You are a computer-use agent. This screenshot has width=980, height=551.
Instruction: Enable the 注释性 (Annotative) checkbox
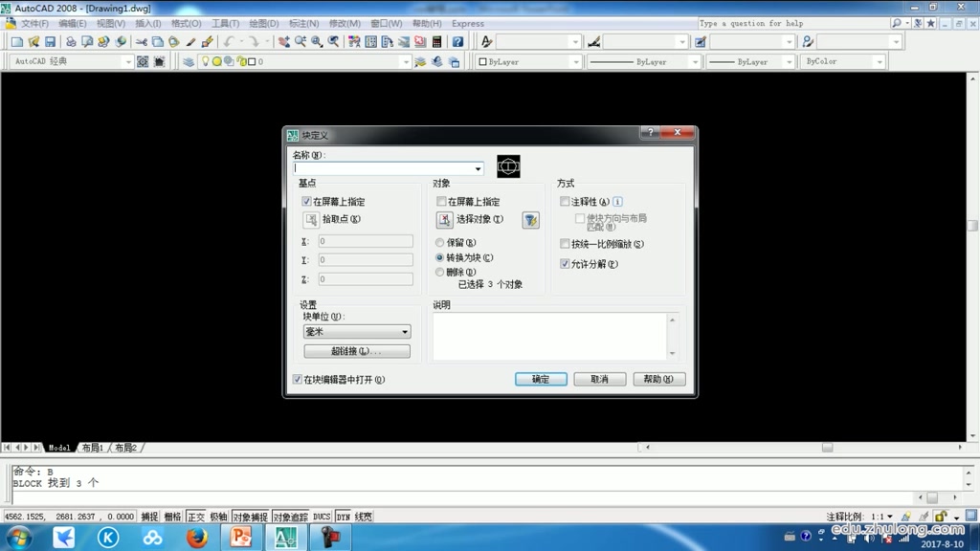point(565,201)
